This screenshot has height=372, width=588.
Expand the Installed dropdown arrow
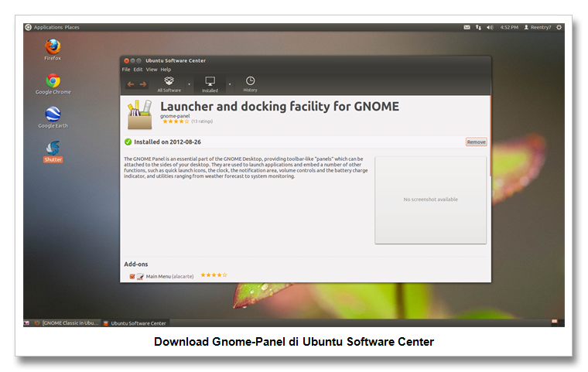coord(230,84)
